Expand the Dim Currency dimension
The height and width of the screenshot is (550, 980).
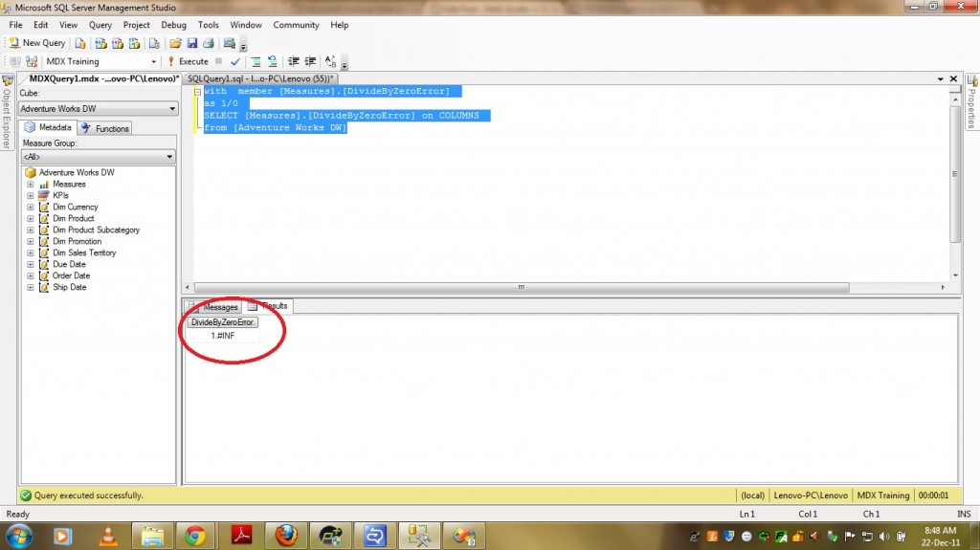coord(30,207)
